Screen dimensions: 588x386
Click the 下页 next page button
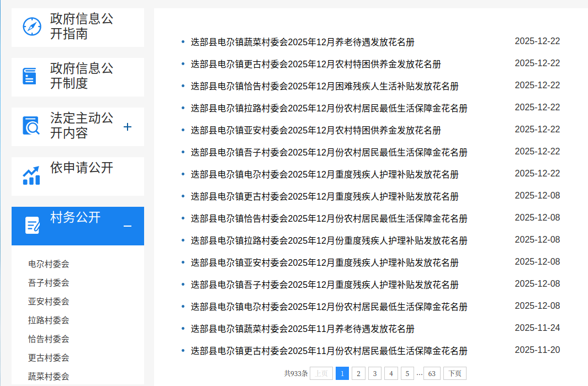coord(455,373)
